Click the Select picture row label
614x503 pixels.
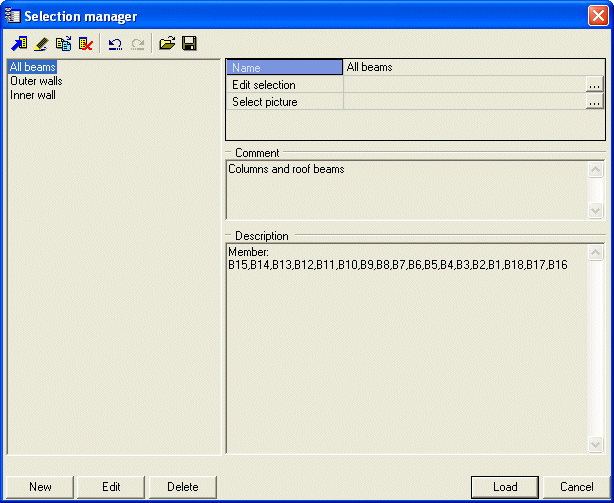click(x=284, y=102)
